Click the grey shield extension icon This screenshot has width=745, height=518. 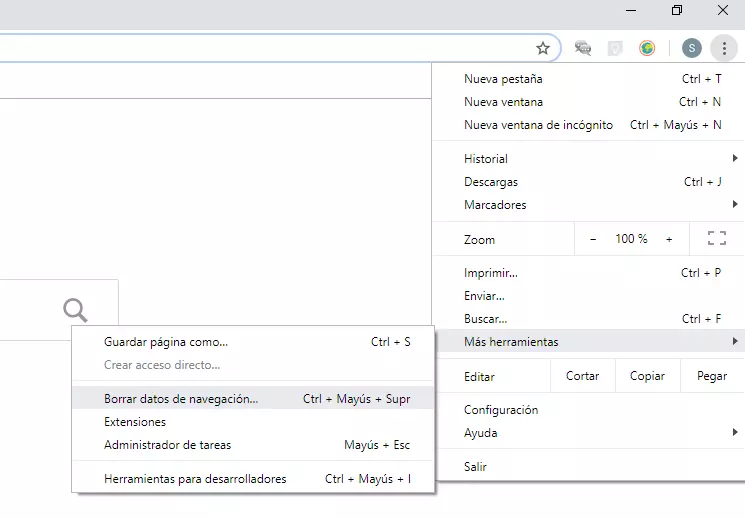pyautogui.click(x=616, y=48)
